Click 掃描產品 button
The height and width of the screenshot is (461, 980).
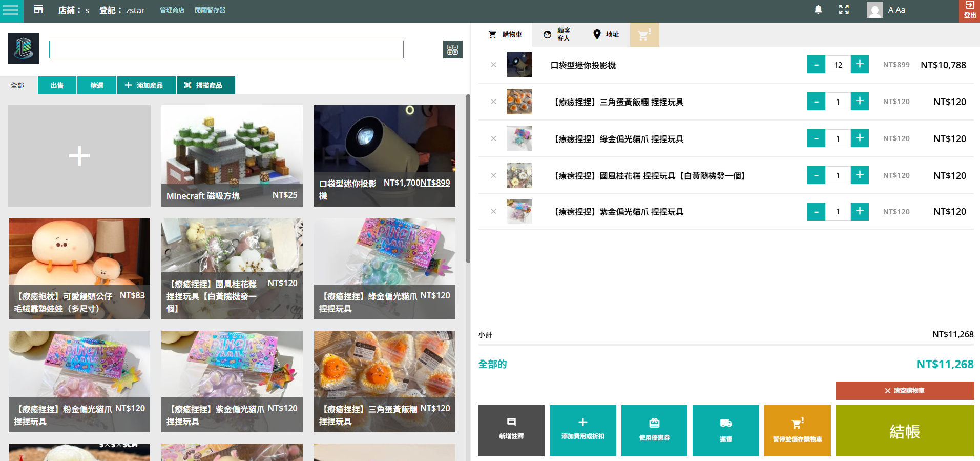pyautogui.click(x=205, y=85)
